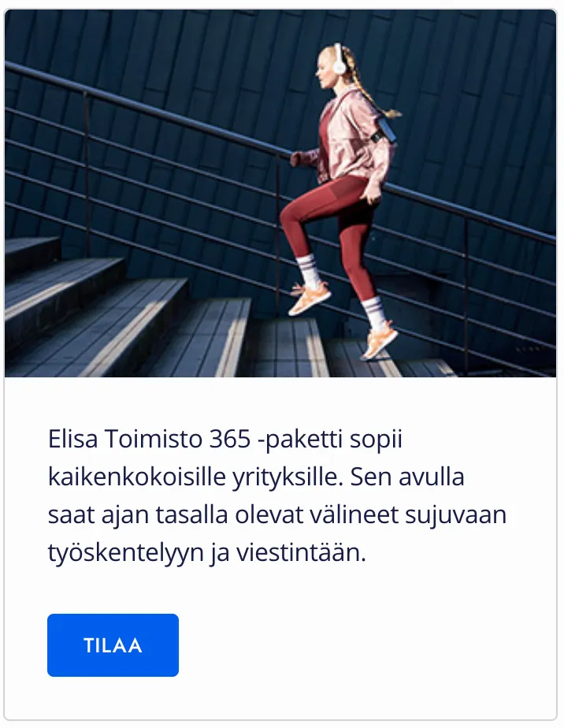Click the runner's white headphones
564x728 pixels.
(339, 59)
